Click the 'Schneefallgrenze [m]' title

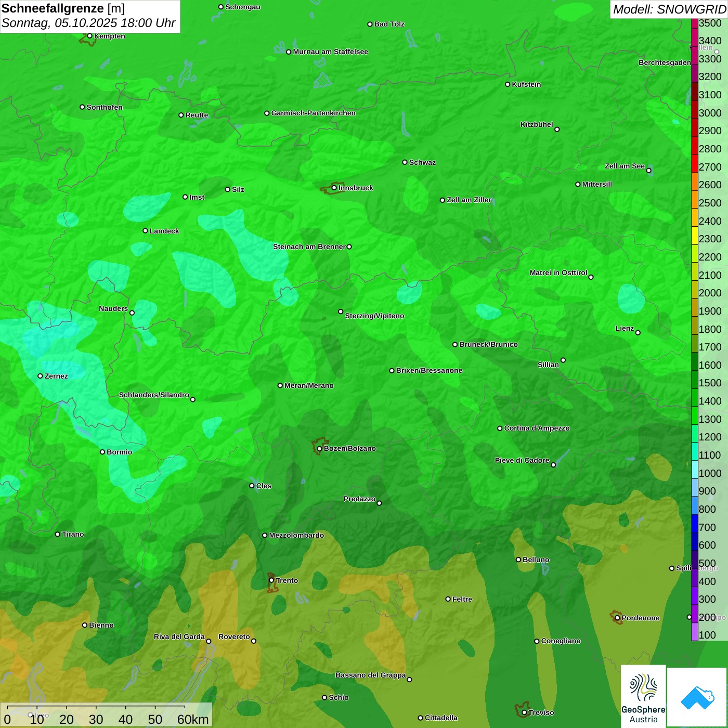pos(63,8)
